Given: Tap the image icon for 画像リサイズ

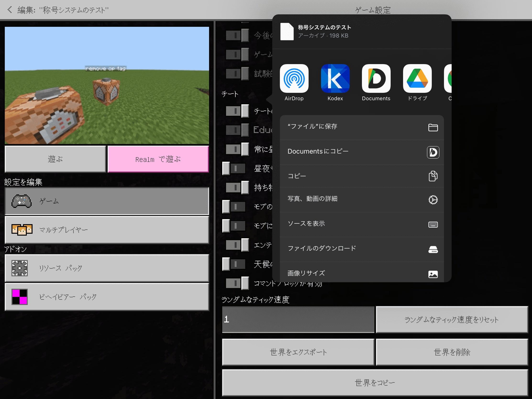Looking at the screenshot, I should 433,274.
